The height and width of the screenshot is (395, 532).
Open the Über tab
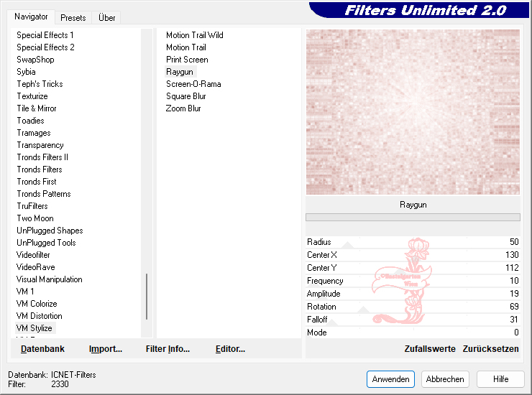(x=106, y=17)
